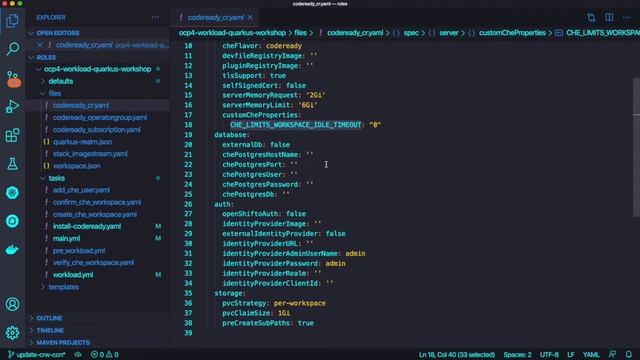The height and width of the screenshot is (360, 640).
Task: Close codeready_cr.yaml in Open Editors list
Action: click(x=40, y=45)
